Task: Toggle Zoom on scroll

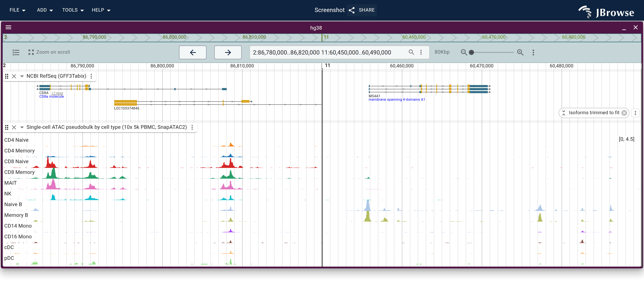Action: pyautogui.click(x=49, y=52)
